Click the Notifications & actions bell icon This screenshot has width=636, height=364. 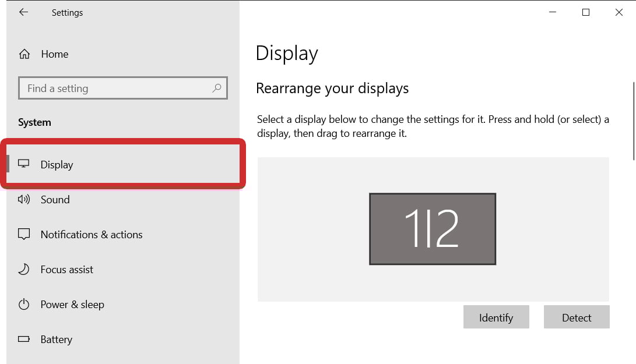(24, 234)
